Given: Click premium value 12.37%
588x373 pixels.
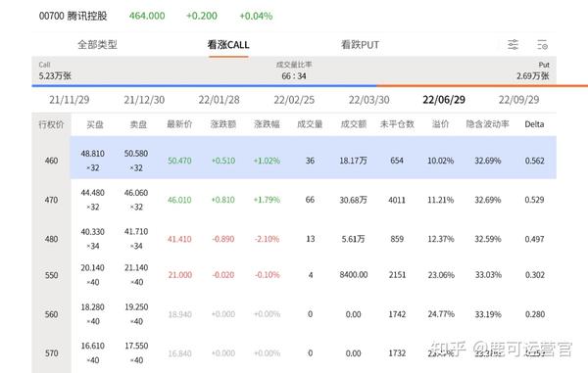Looking at the screenshot, I should (x=441, y=239).
